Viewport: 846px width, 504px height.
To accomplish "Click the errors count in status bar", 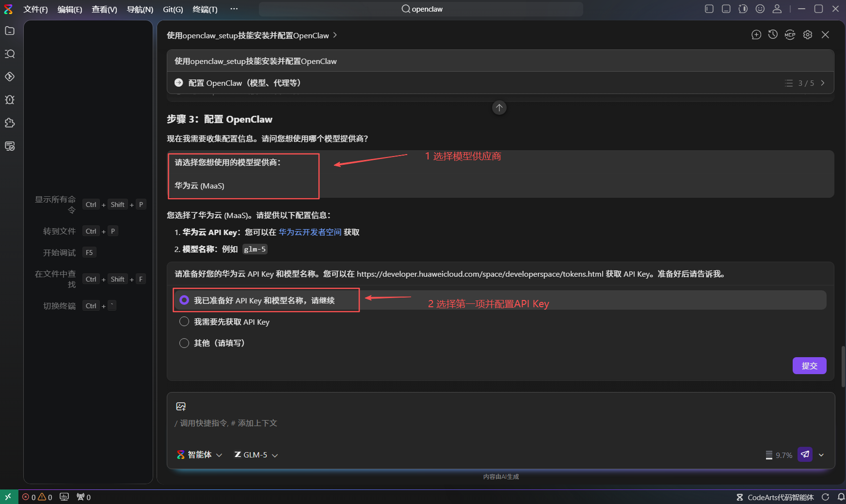I will [29, 497].
